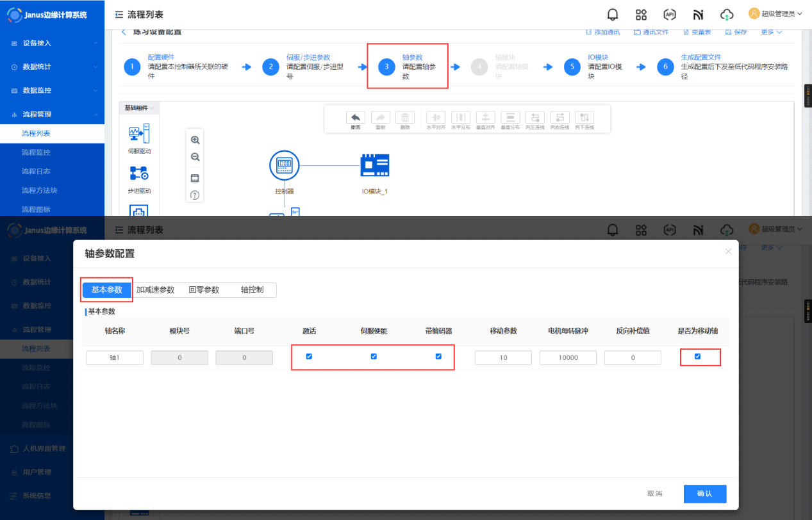Viewport: 812px width, 520px height.
Task: Click the fit-to-screen icon below zoom out
Action: (x=195, y=178)
